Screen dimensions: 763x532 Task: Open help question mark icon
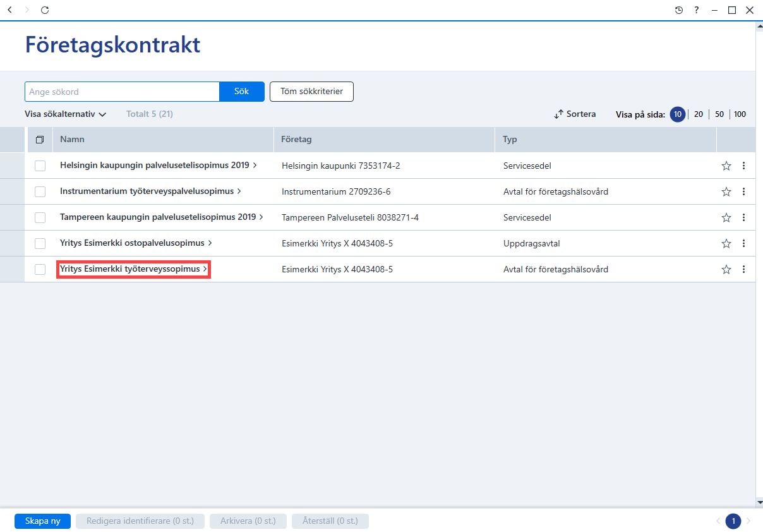click(x=697, y=10)
